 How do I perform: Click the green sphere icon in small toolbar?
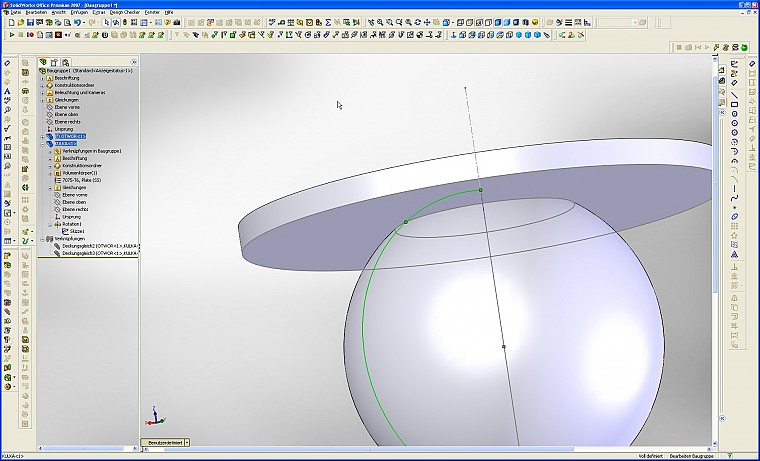tap(744, 47)
